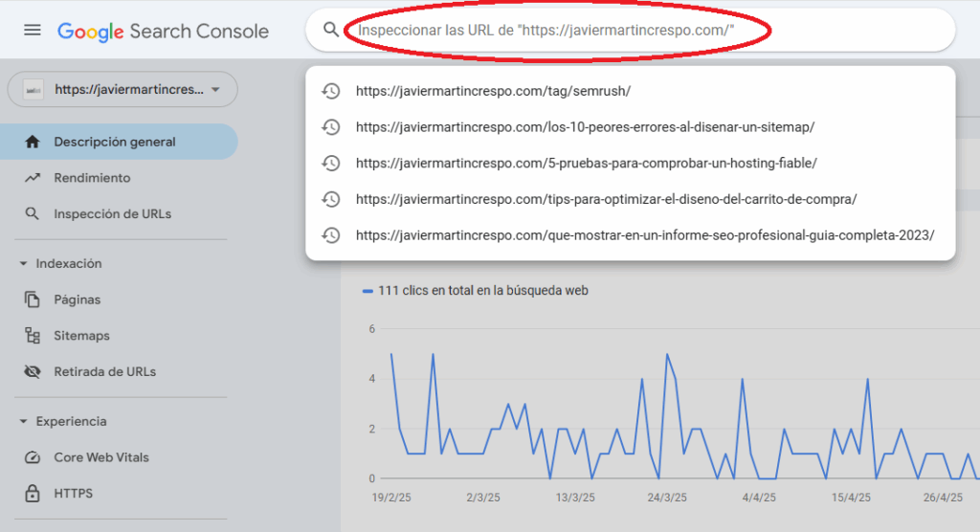Click the Google Search Console logo

pos(163,32)
